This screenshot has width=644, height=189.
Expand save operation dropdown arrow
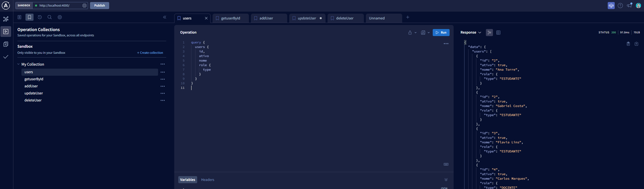point(429,33)
